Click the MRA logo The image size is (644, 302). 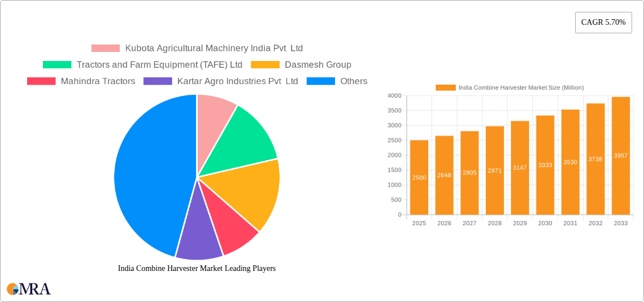[29, 289]
